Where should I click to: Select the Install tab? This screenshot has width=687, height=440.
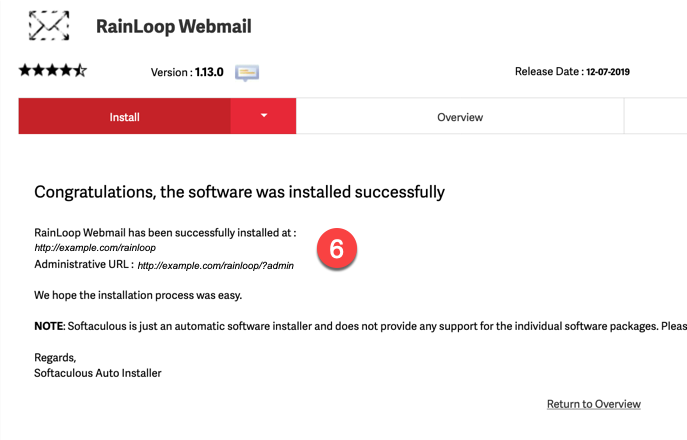tap(124, 117)
